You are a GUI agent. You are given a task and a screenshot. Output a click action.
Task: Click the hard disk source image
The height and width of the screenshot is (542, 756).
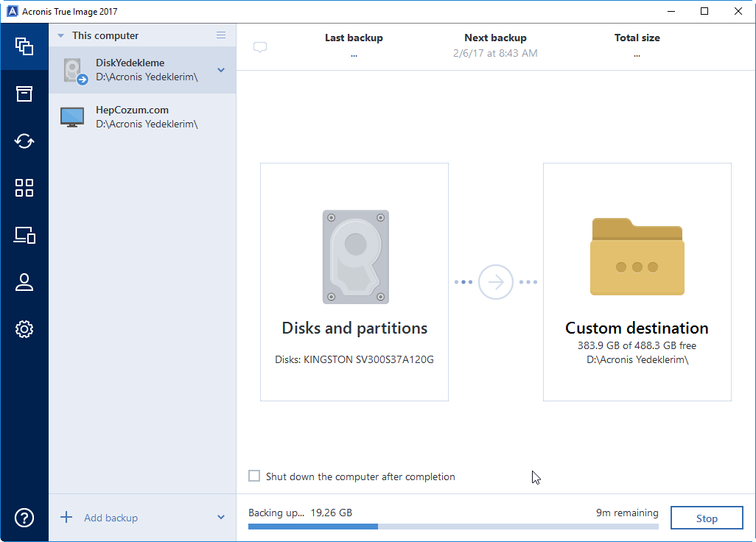356,257
